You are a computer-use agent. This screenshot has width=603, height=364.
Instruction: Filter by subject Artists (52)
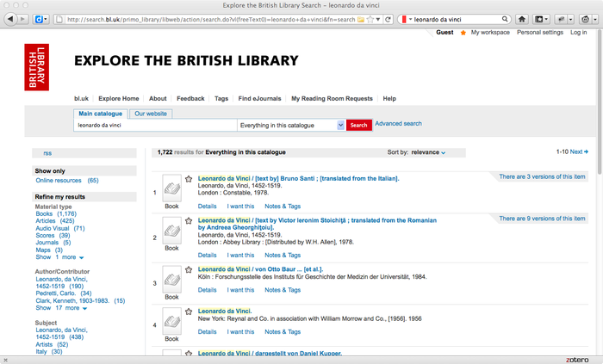pyautogui.click(x=52, y=344)
